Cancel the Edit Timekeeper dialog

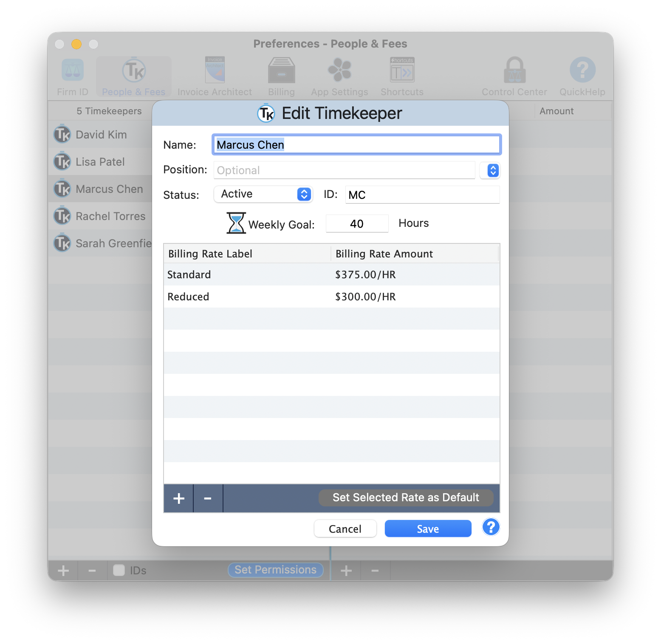[x=345, y=528]
